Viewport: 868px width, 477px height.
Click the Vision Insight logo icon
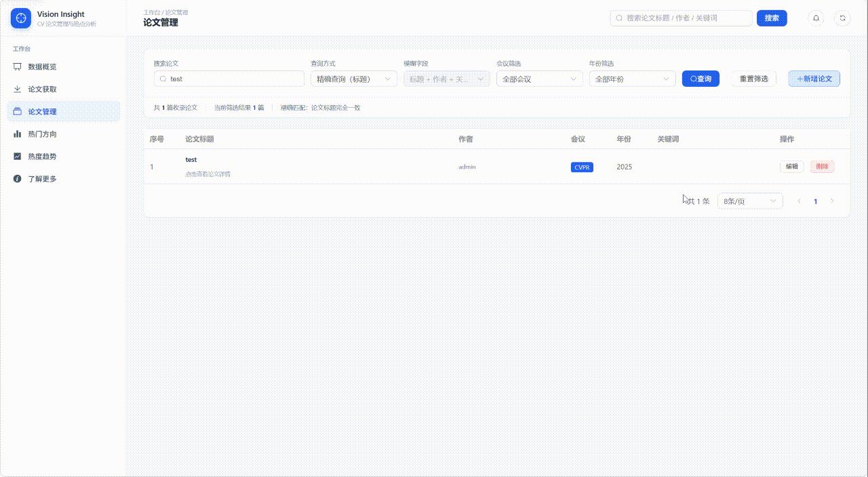pyautogui.click(x=21, y=18)
